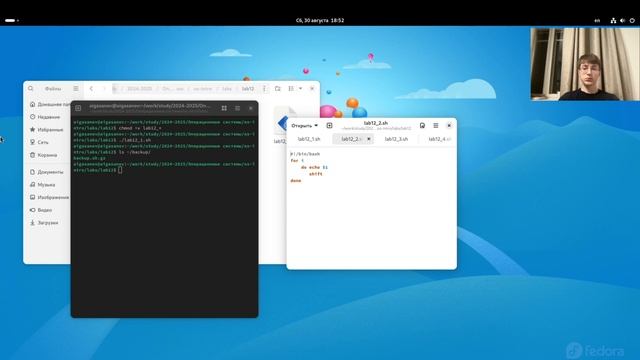Show the terminal tab overview grid icon
The height and width of the screenshot is (360, 640).
point(224,108)
